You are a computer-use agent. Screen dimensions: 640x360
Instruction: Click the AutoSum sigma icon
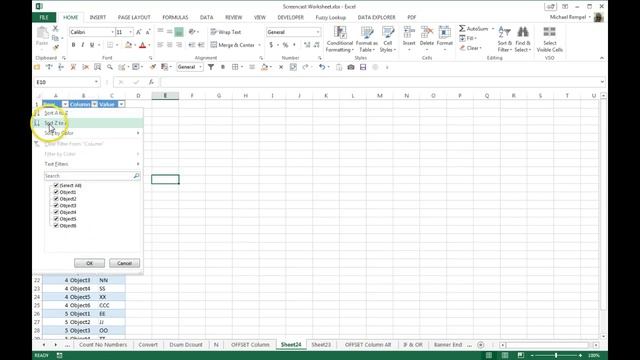[462, 29]
